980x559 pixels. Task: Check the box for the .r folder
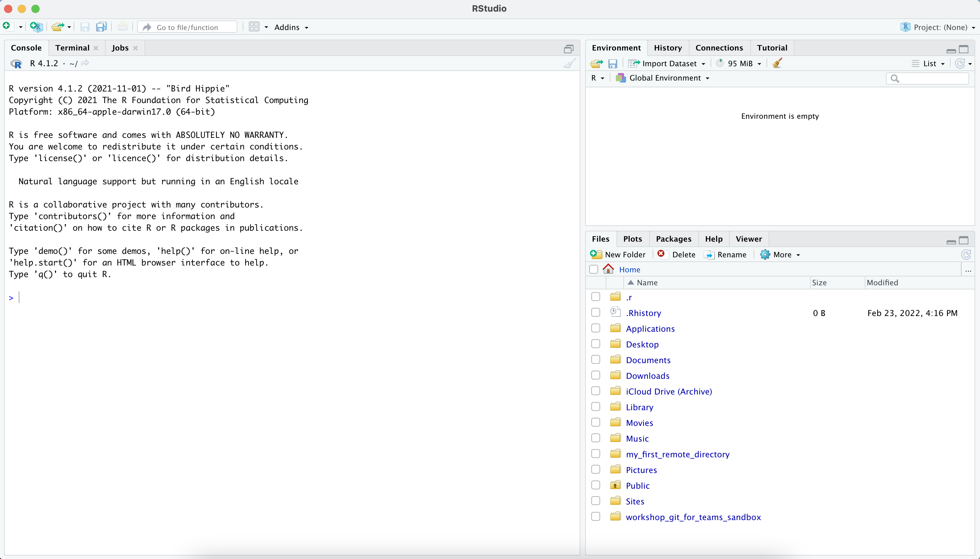tap(596, 297)
